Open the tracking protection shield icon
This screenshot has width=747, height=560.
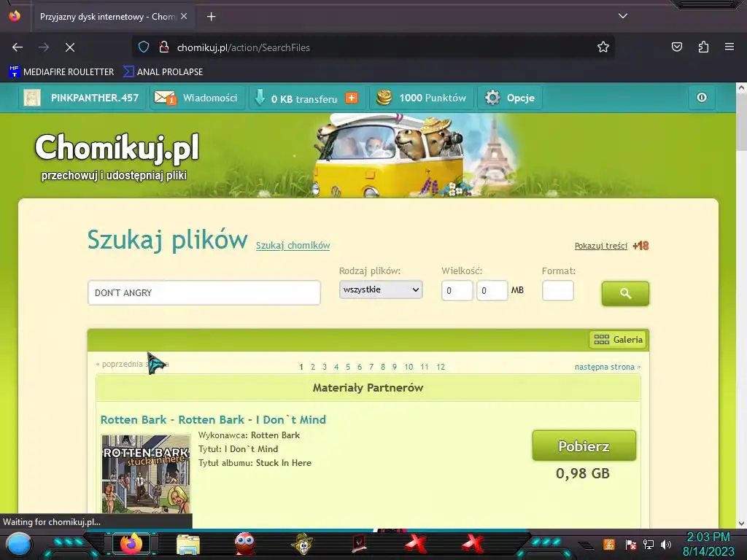[x=144, y=47]
